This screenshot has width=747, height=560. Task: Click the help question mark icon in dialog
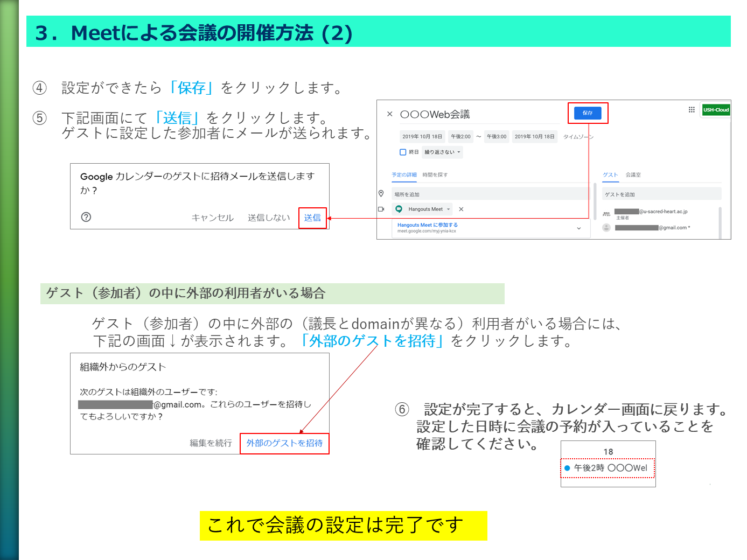86,217
